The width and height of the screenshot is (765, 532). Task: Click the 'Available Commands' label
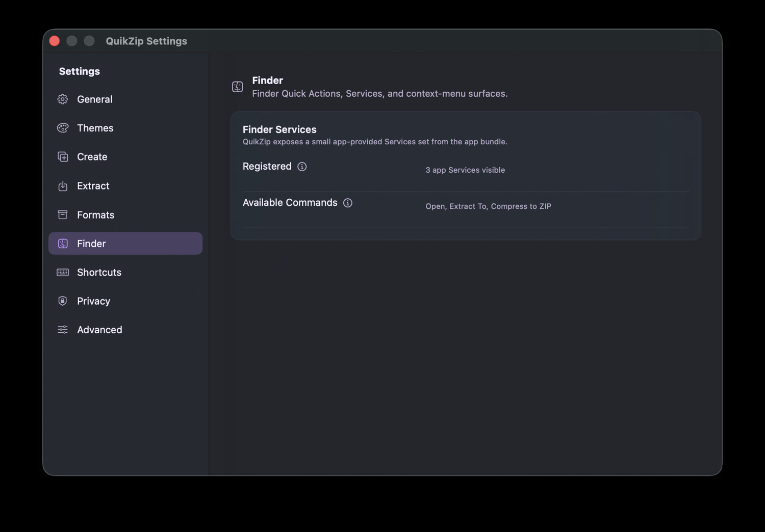point(290,203)
